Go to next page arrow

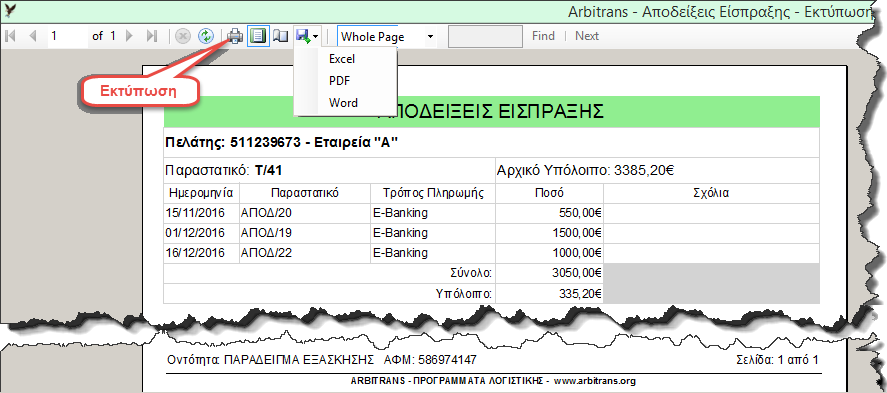(130, 36)
